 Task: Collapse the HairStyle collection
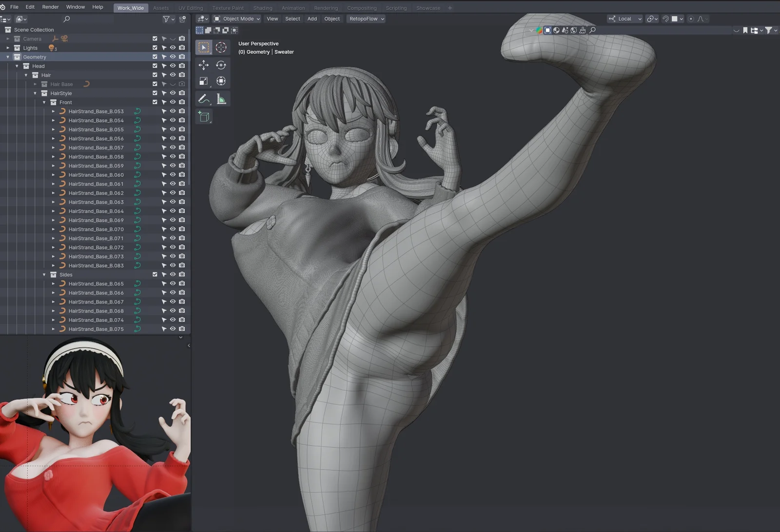point(35,93)
